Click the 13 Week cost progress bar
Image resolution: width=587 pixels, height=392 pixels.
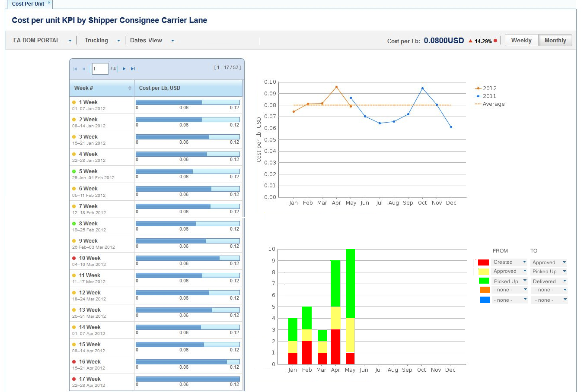click(188, 310)
